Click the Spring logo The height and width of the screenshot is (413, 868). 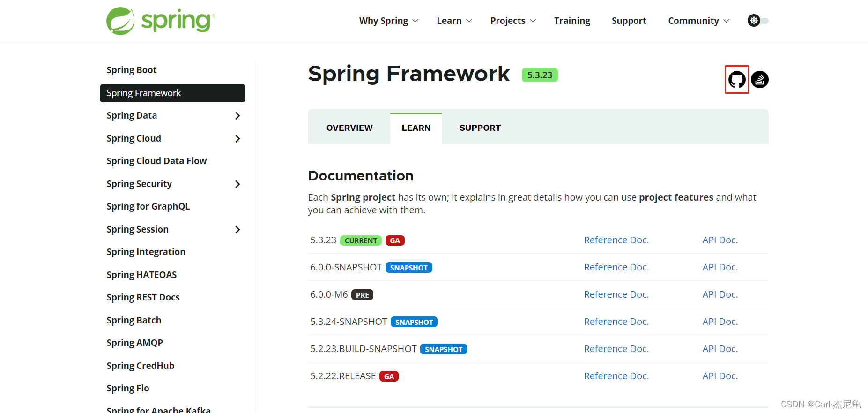[x=161, y=21]
